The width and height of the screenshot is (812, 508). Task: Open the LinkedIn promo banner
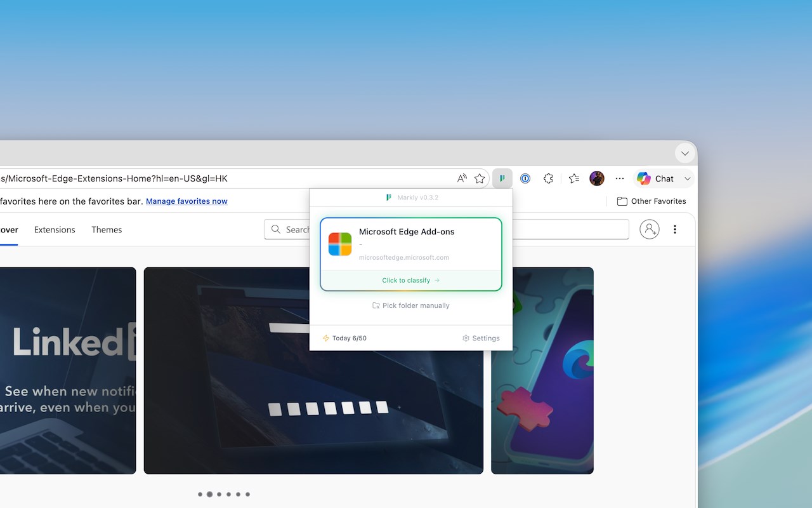(68, 370)
